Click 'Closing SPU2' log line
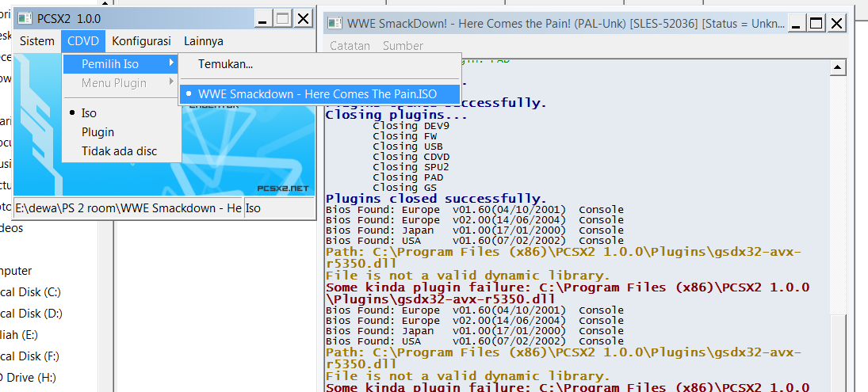 click(x=411, y=167)
